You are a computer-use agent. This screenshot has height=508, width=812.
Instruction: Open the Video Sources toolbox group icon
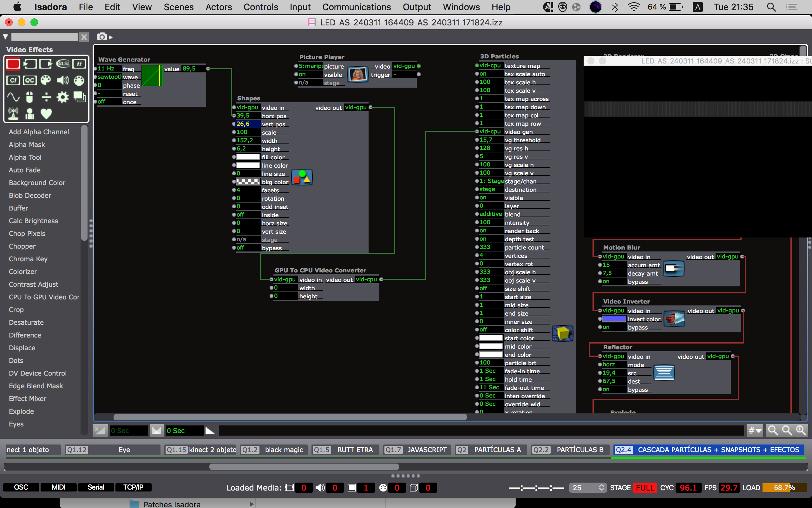[x=30, y=64]
